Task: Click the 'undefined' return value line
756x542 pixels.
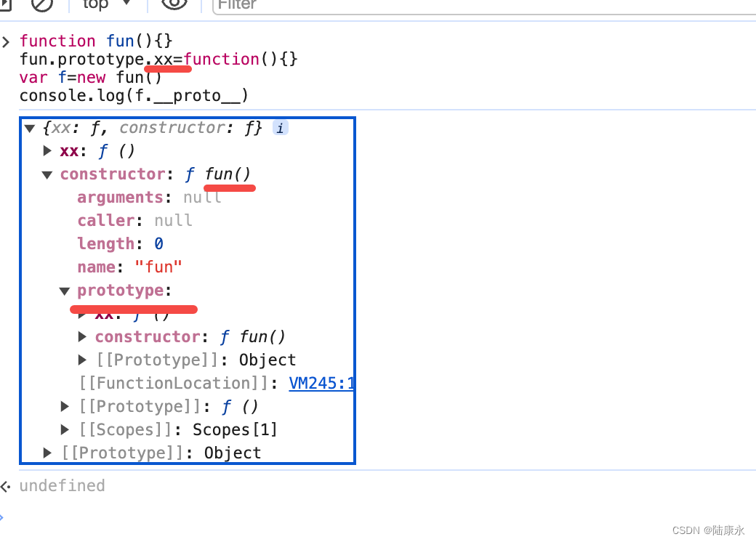Action: tap(63, 485)
